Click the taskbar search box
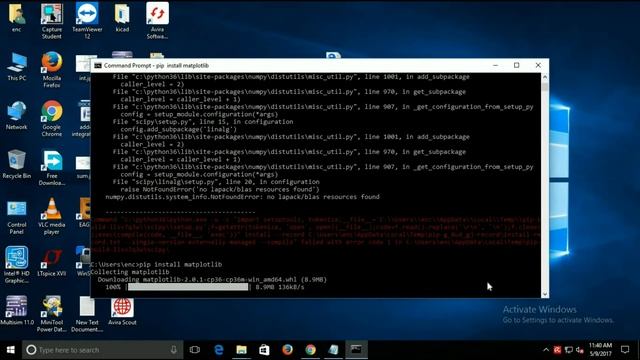 (102, 350)
